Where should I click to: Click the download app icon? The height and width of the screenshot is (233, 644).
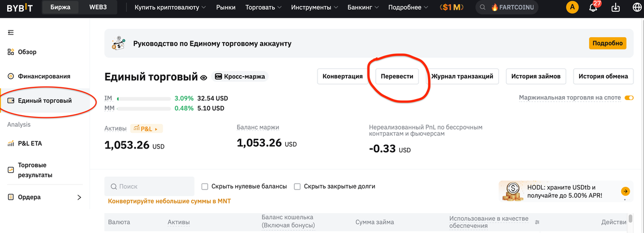616,7
